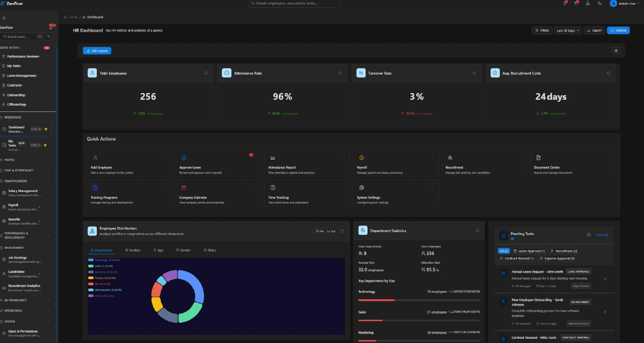This screenshot has height=343, width=644.
Task: Open the Last 30 Days dropdown
Action: tap(568, 30)
